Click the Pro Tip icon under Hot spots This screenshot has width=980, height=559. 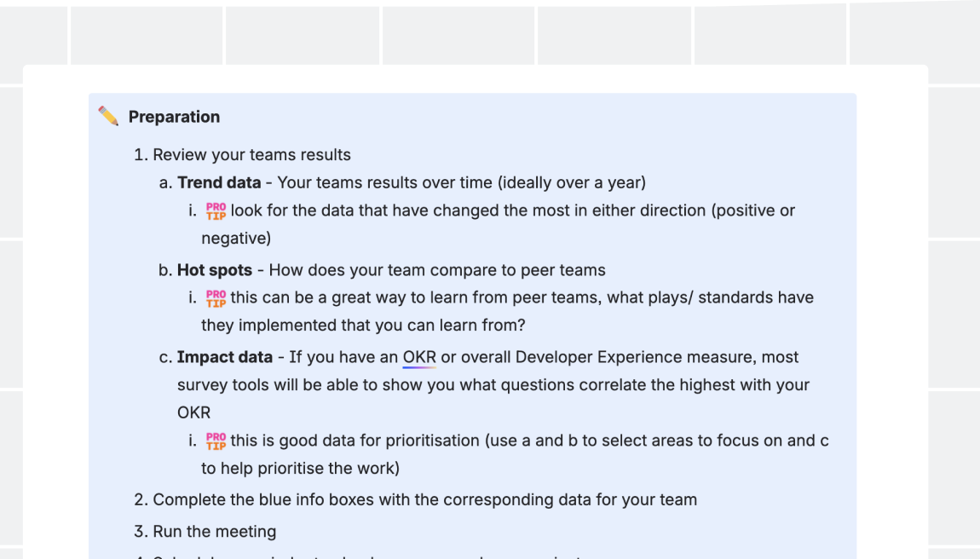pos(216,298)
